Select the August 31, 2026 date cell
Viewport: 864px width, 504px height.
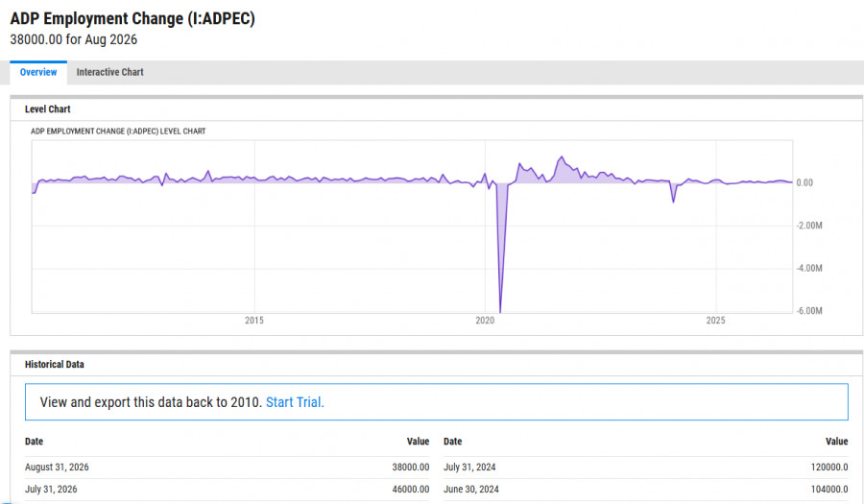pos(57,468)
